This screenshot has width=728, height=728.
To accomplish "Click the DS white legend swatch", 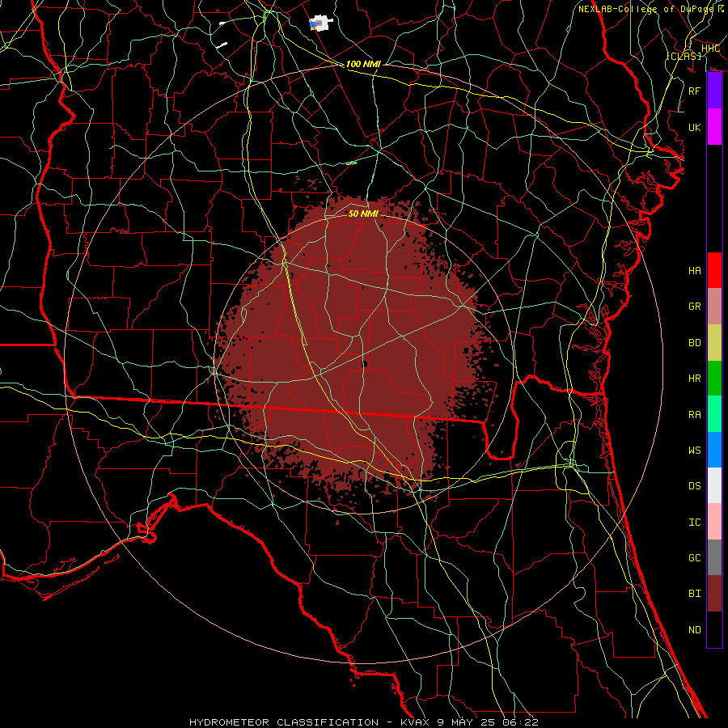I will [714, 485].
